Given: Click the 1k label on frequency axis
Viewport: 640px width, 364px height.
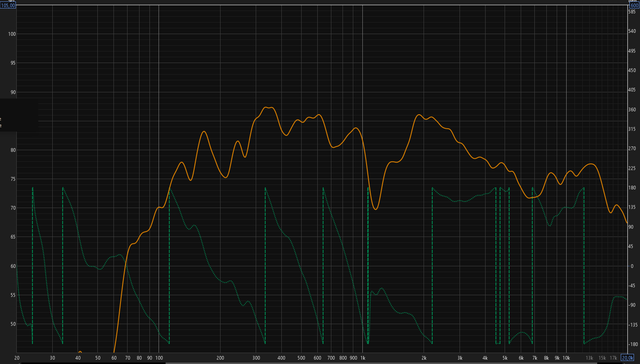Looking at the screenshot, I should pos(363,358).
